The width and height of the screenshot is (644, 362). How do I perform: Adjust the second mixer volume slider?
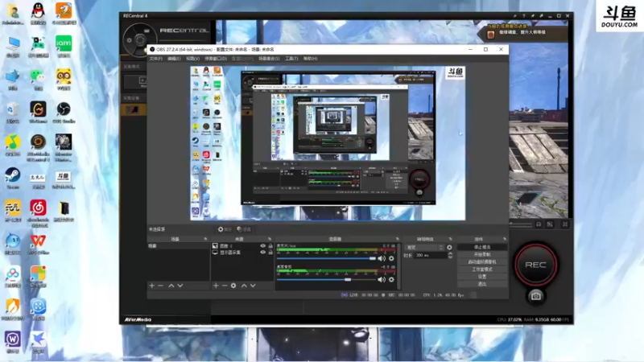pos(326,279)
